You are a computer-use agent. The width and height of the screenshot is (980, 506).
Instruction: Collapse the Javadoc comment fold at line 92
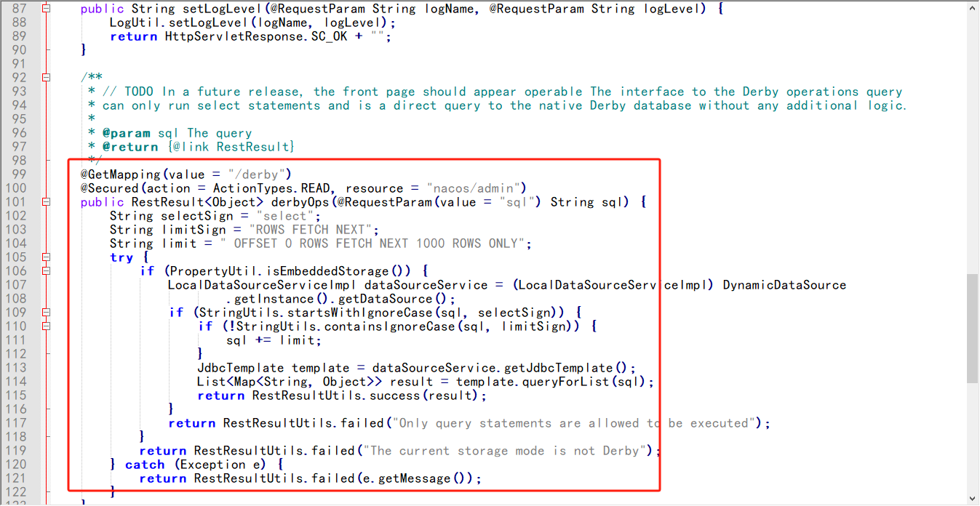pyautogui.click(x=47, y=77)
